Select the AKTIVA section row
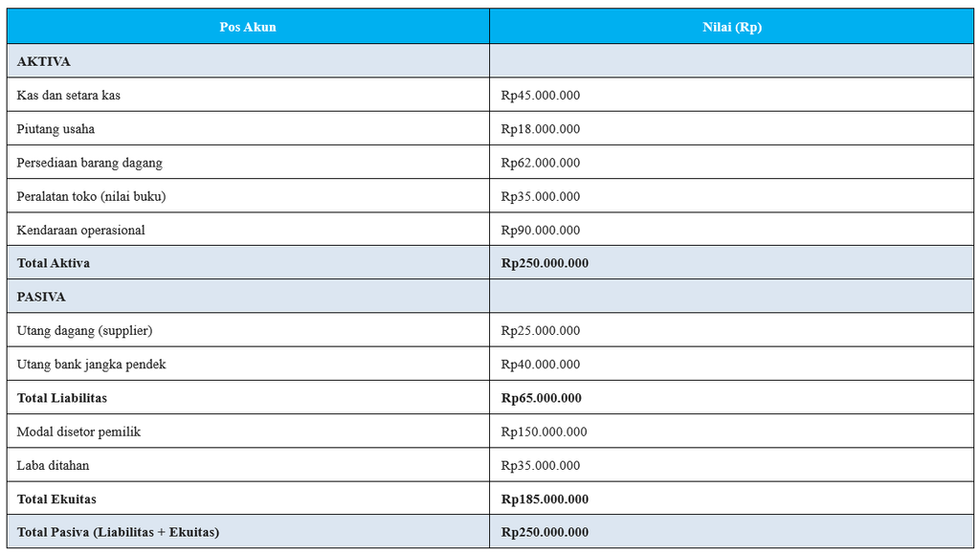Viewport: 980px width, 554px height. (x=490, y=61)
